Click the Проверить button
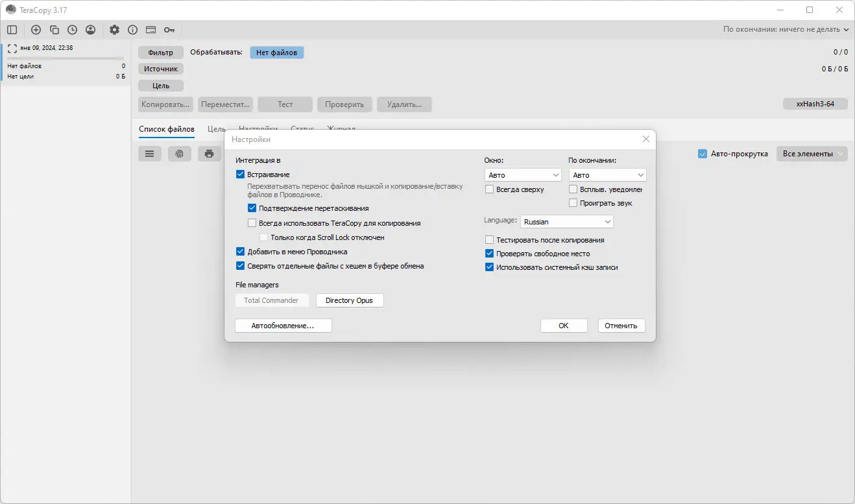The height and width of the screenshot is (504, 855). tap(345, 104)
